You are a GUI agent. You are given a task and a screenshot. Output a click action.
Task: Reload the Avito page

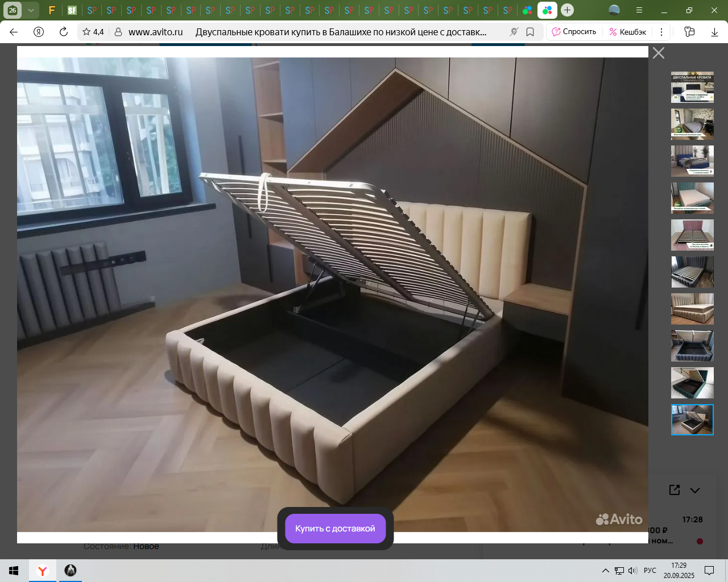tap(64, 32)
